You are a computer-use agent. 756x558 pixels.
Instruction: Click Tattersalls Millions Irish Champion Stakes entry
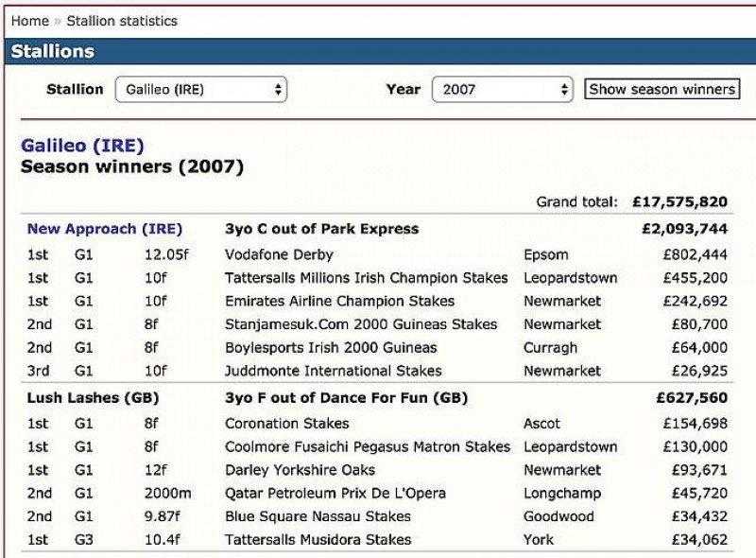point(366,278)
